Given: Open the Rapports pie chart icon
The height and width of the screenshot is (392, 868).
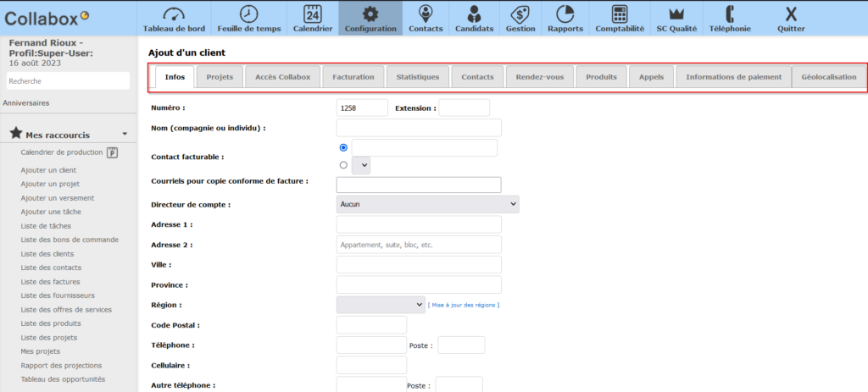Looking at the screenshot, I should [565, 14].
